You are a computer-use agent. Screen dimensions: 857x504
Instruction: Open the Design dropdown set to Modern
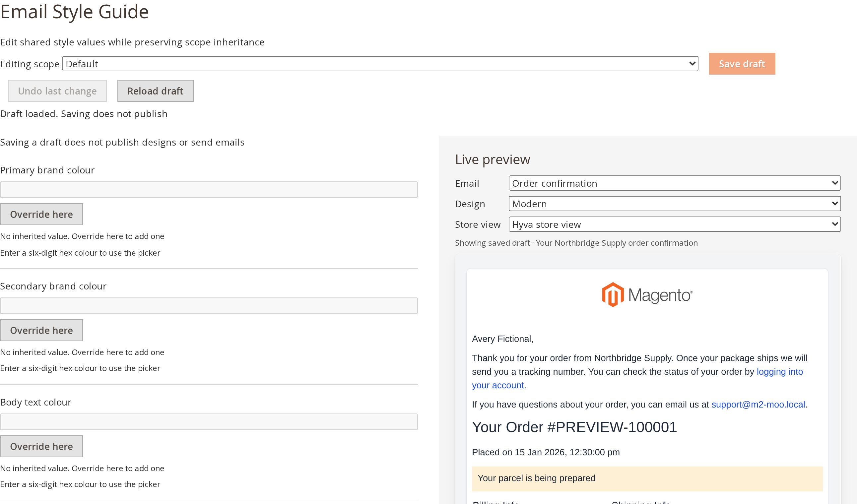click(675, 204)
